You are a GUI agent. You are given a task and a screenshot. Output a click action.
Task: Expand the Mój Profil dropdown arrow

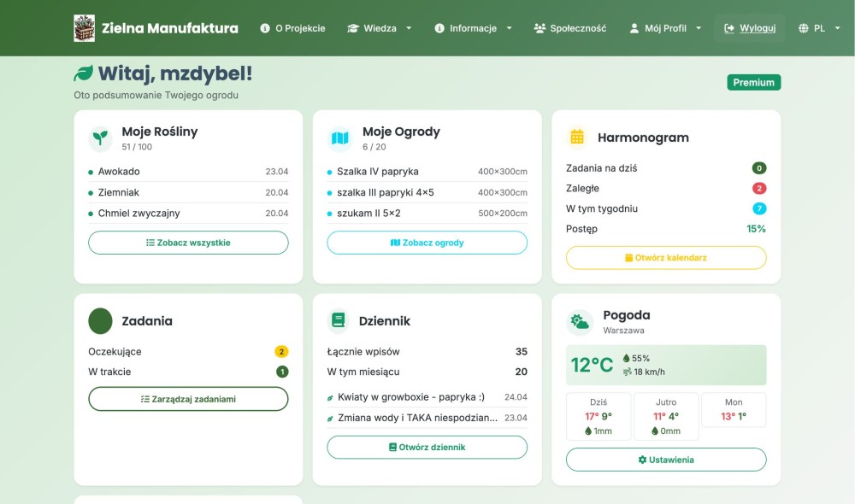point(699,28)
